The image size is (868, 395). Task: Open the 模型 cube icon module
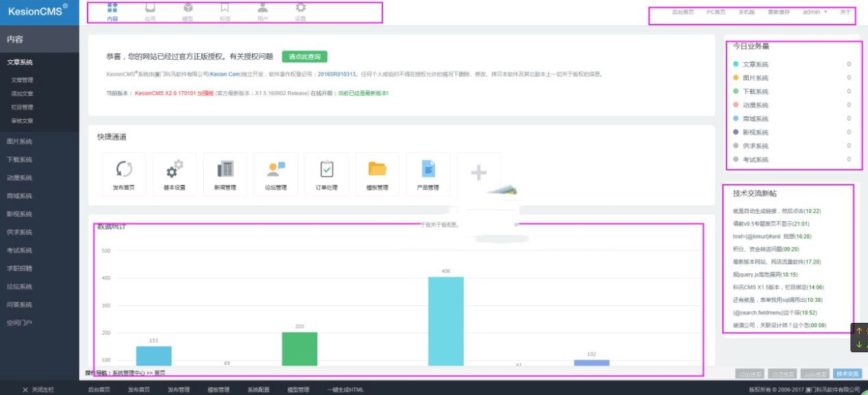pos(188,12)
